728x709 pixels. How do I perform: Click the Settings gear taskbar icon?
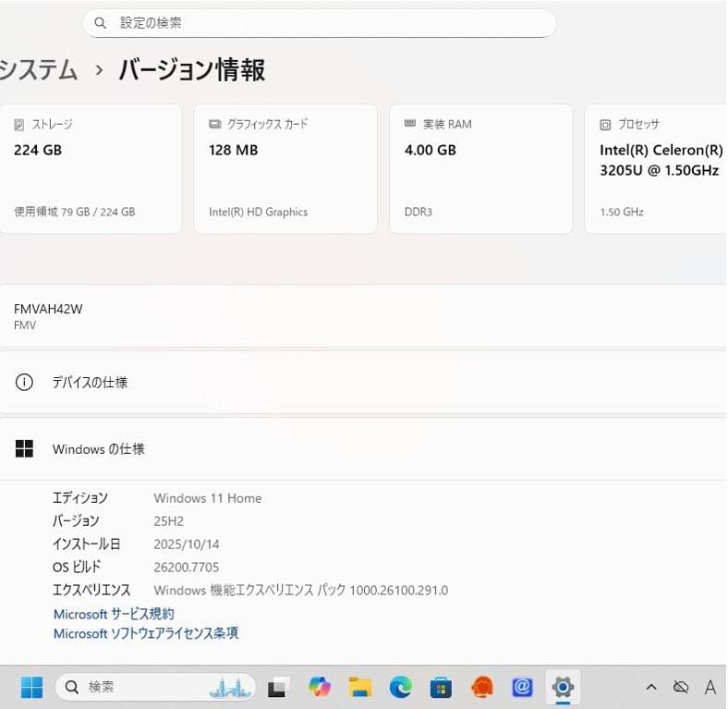click(x=563, y=687)
